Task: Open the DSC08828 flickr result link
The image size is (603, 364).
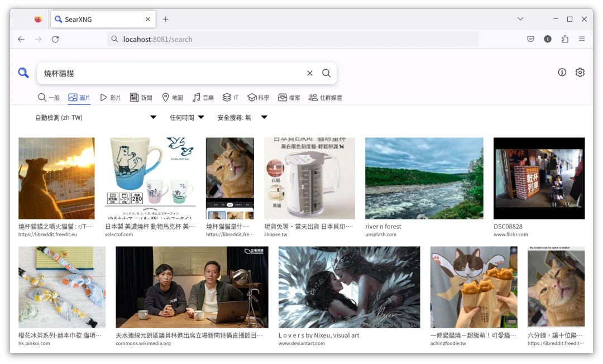Action: (x=508, y=227)
